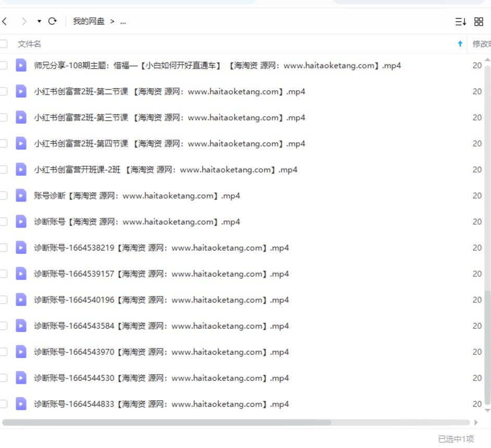
Task: Click video icon of 师兄分享-108期主题 file
Action: tap(21, 66)
